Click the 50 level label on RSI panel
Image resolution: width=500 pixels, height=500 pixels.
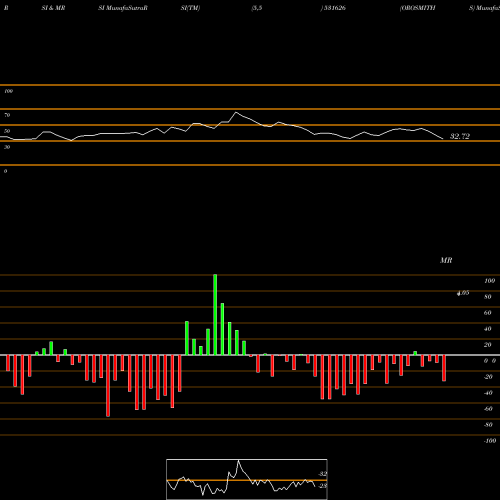click(7, 131)
